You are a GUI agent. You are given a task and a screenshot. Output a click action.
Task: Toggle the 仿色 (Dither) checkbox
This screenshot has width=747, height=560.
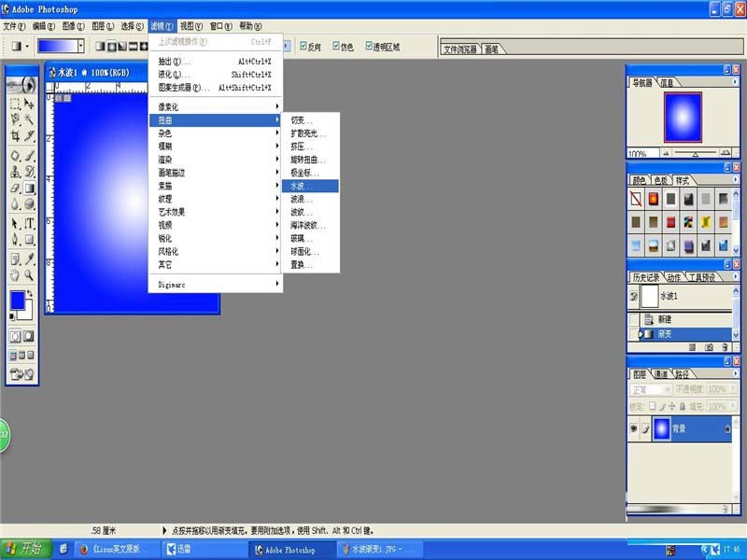(336, 46)
